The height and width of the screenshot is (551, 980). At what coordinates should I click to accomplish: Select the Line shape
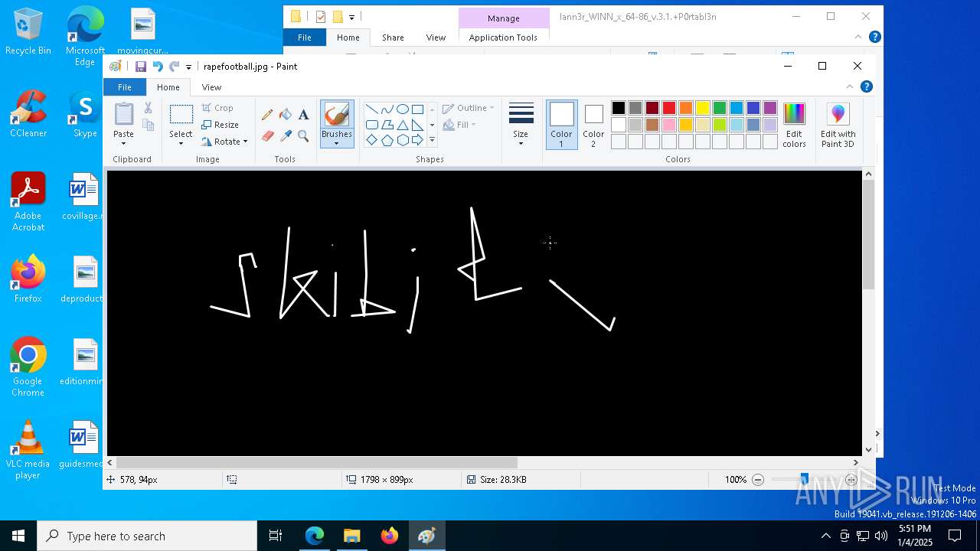(372, 109)
